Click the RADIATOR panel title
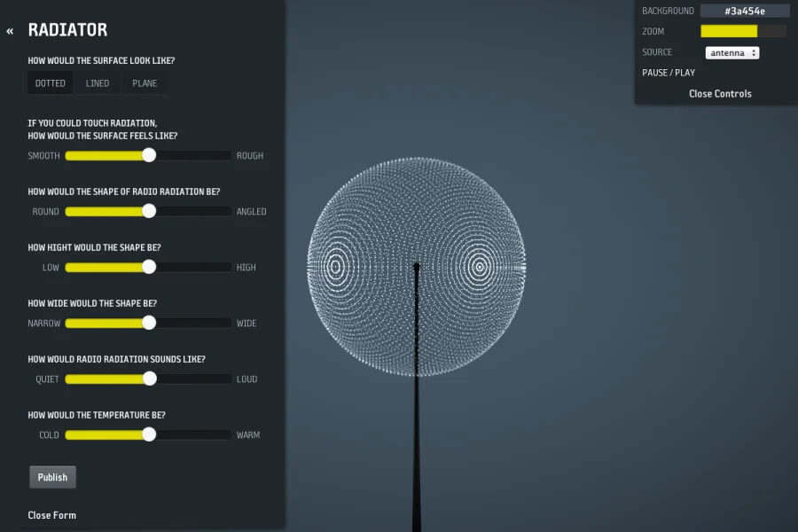798x532 pixels. (67, 30)
